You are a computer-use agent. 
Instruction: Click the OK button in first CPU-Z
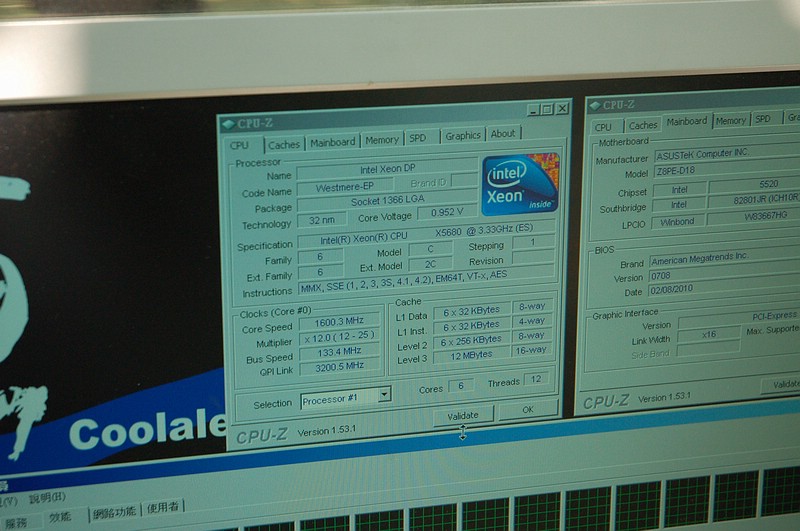point(528,409)
